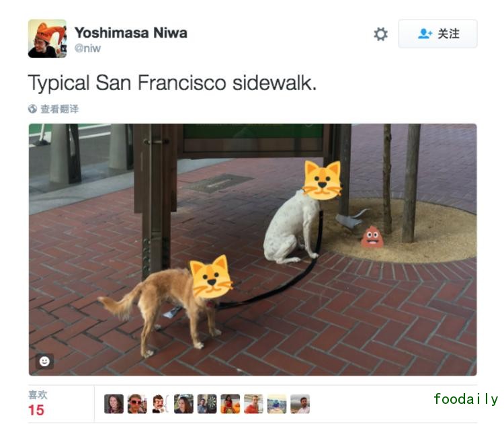The width and height of the screenshot is (504, 424).
Task: Click the @niw handle
Action: pos(87,48)
